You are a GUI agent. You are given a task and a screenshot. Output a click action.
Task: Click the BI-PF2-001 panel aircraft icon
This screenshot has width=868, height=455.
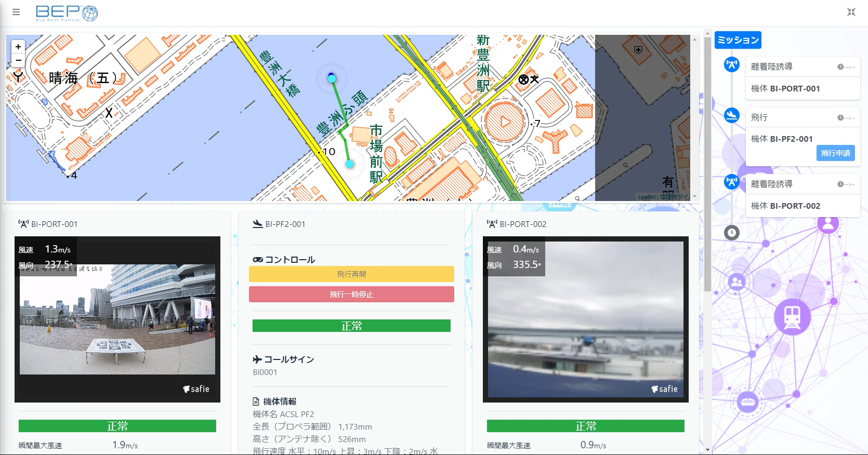(x=258, y=224)
